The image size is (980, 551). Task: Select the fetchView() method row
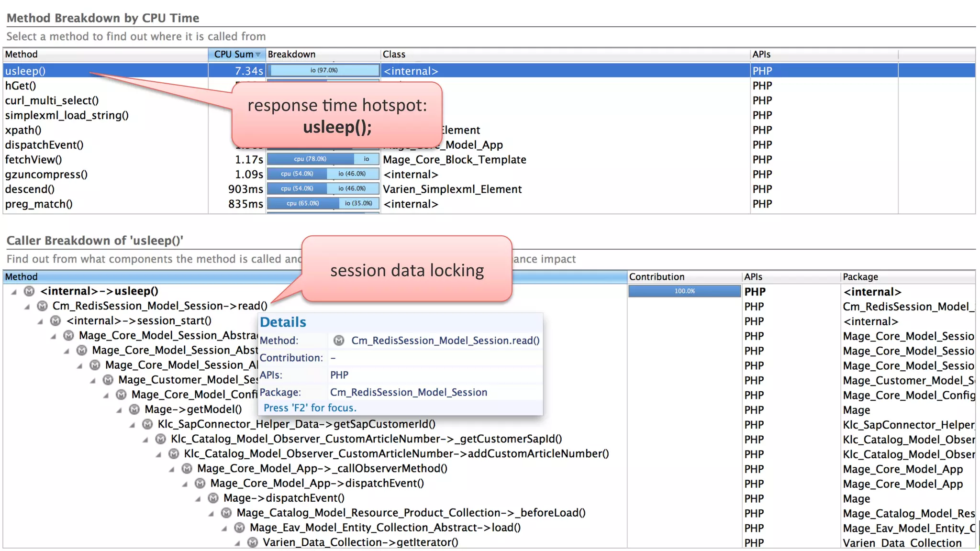pos(489,160)
